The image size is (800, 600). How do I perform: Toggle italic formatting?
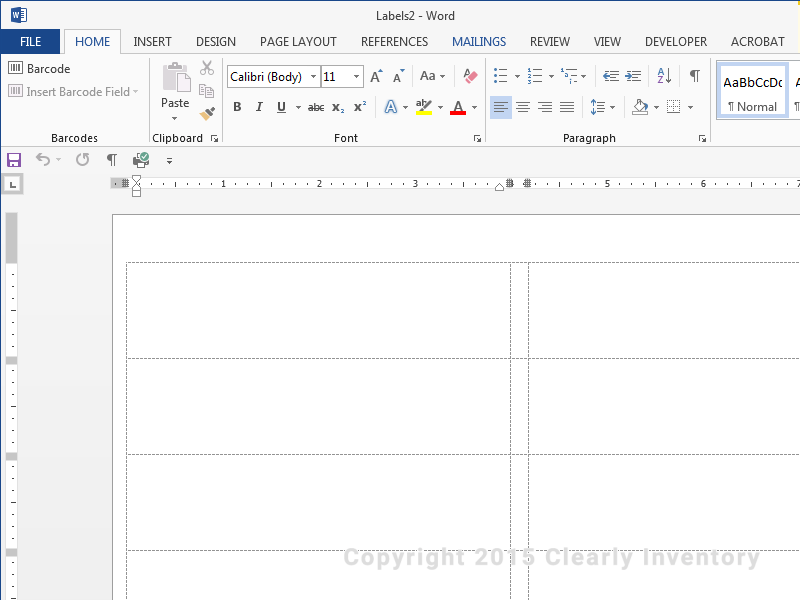[x=259, y=107]
